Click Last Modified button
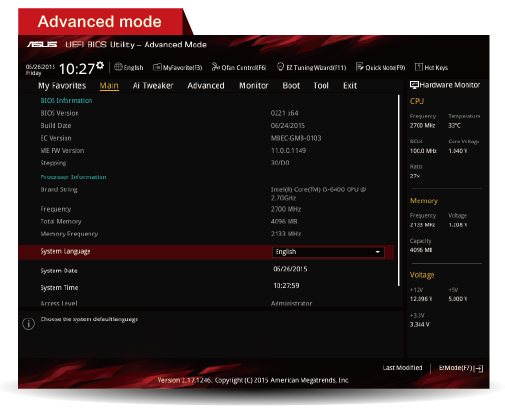The height and width of the screenshot is (411, 505). 402,368
